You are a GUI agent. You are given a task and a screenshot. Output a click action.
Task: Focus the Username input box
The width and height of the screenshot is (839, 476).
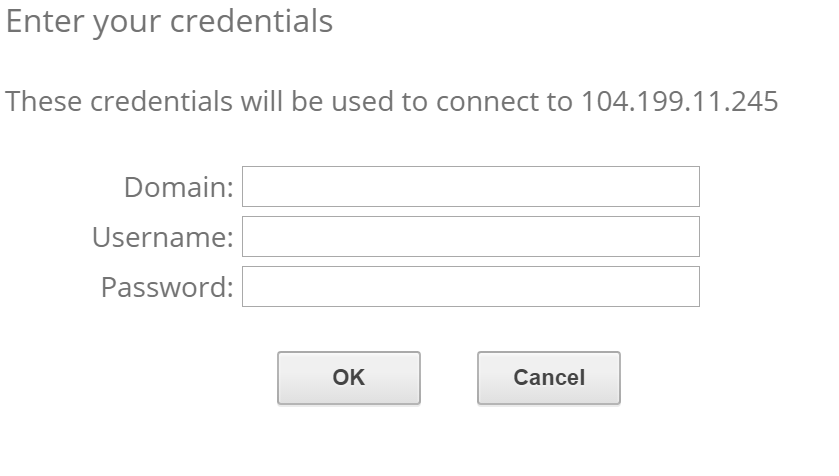[x=470, y=237]
